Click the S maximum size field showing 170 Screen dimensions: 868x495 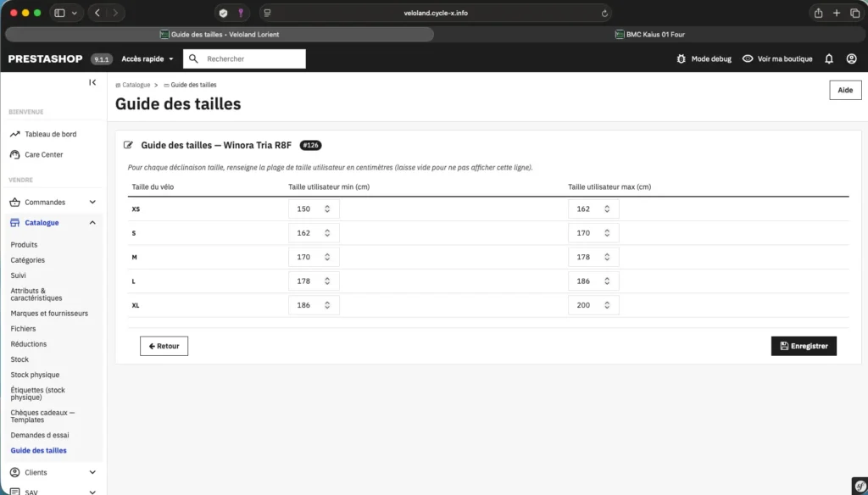(x=593, y=233)
